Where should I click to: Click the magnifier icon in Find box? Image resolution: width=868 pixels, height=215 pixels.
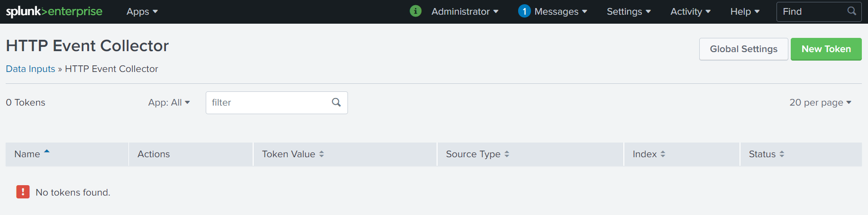(x=851, y=11)
